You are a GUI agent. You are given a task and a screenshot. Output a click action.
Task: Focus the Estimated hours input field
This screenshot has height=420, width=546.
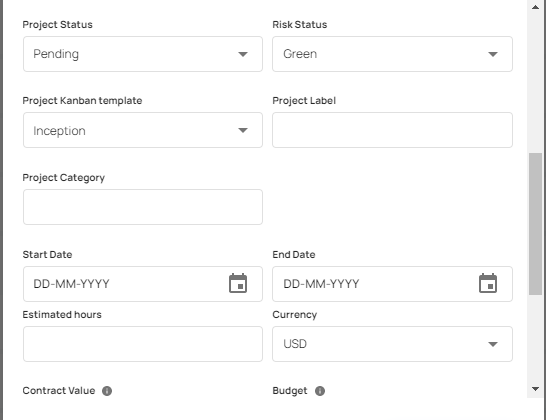143,344
